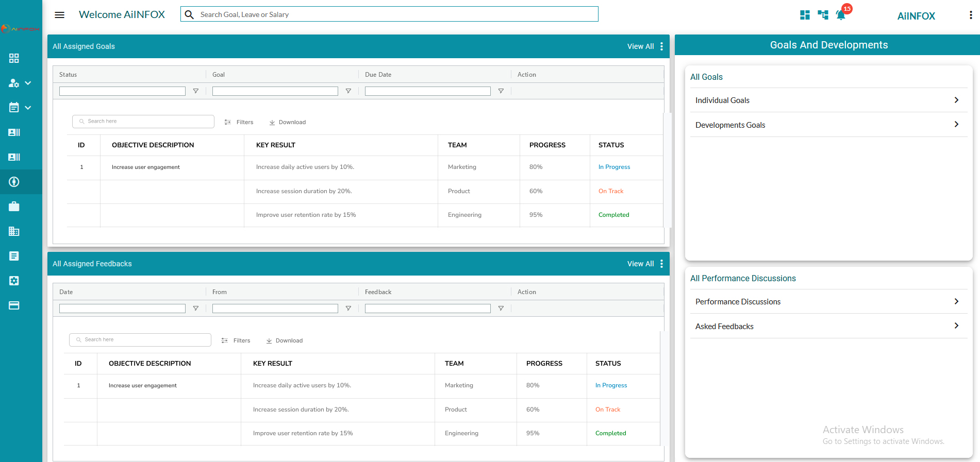
Task: Click the Due Date filter input box
Action: [428, 91]
